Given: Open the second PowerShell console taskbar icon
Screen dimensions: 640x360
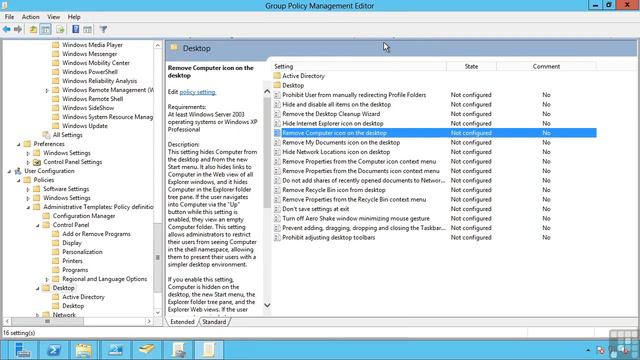Looking at the screenshot, I should (x=116, y=350).
